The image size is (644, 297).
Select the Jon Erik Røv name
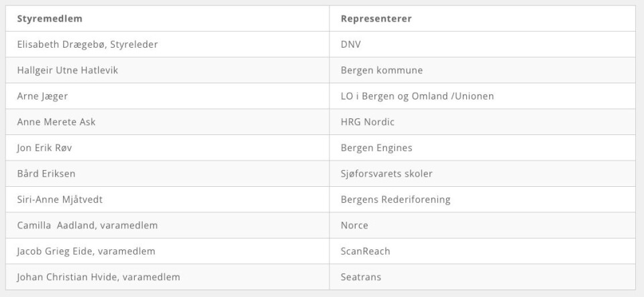(x=45, y=148)
